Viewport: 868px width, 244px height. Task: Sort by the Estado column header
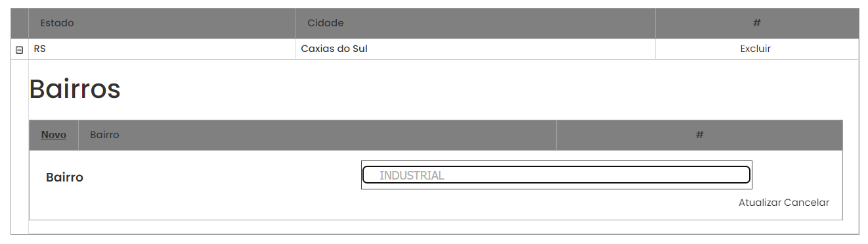(57, 23)
